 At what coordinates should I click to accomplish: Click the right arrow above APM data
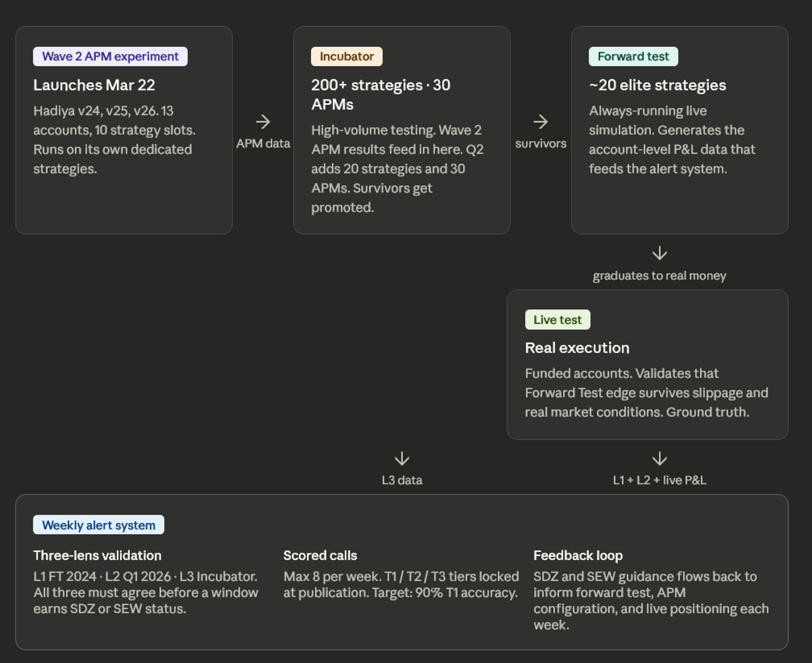[x=263, y=122]
